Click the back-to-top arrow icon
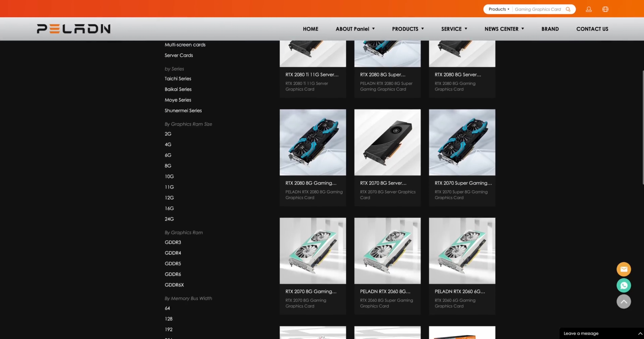Image resolution: width=644 pixels, height=339 pixels. point(623,301)
